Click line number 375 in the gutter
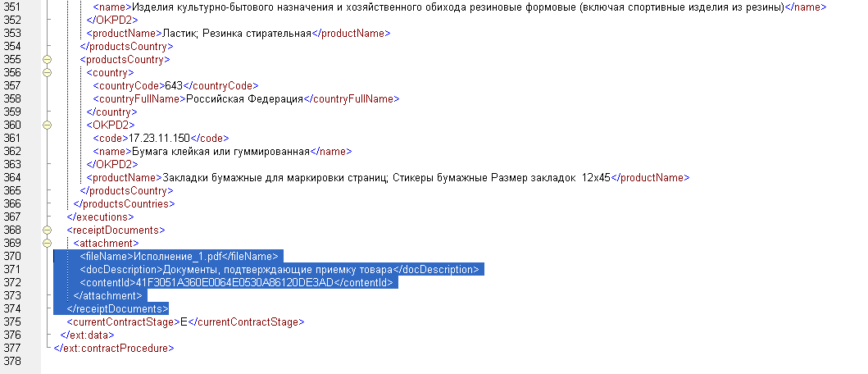 click(x=11, y=322)
